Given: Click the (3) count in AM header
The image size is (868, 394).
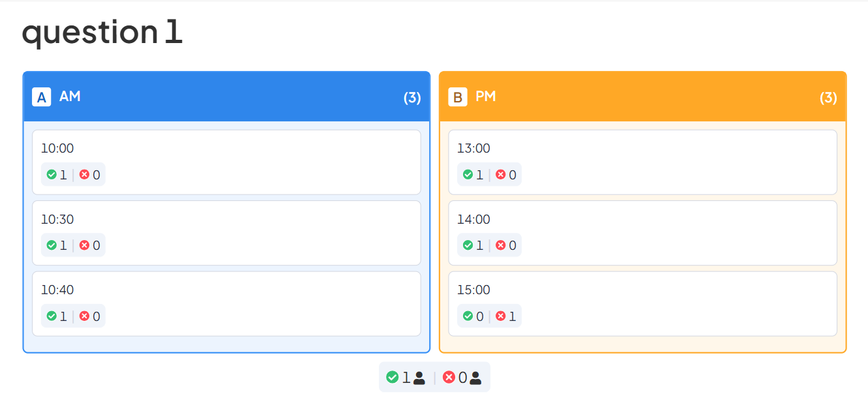Looking at the screenshot, I should (412, 98).
